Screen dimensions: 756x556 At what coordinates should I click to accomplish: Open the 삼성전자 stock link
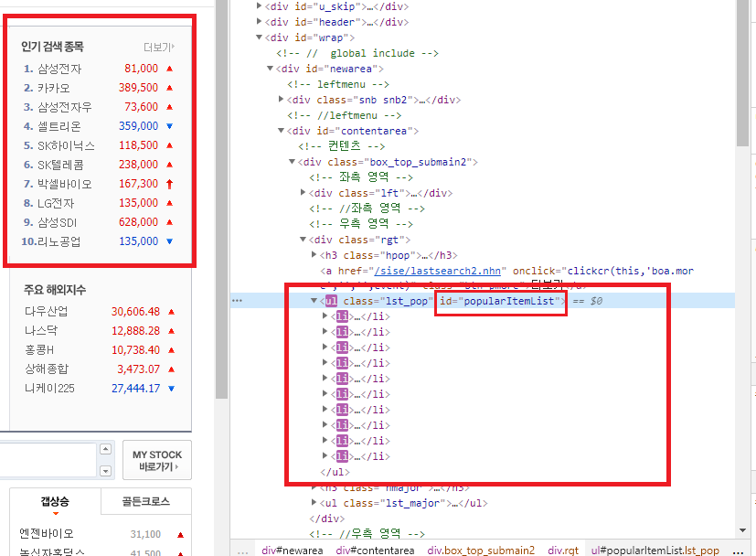(x=59, y=69)
